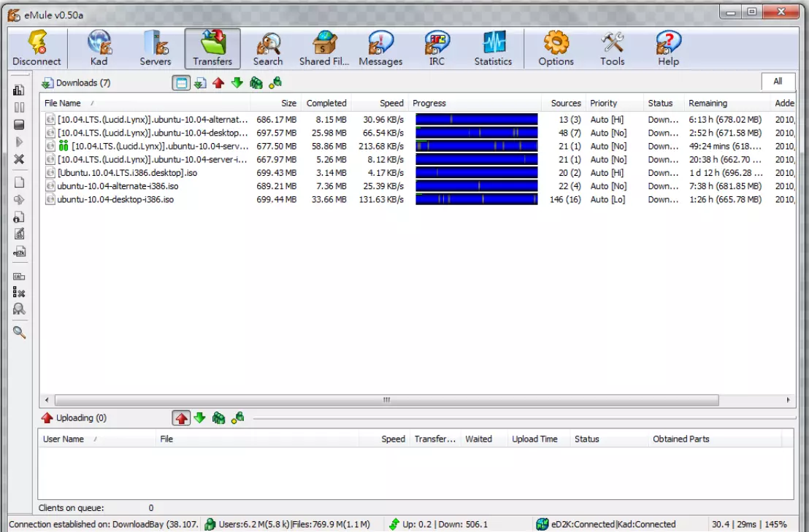This screenshot has height=532, width=809.
Task: Sort downloads by File Name column
Action: click(x=145, y=103)
